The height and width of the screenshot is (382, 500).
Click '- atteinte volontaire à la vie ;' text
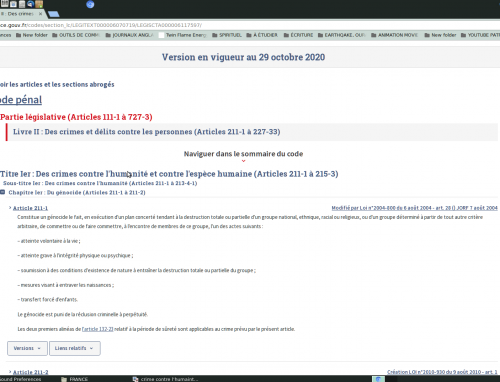(49, 241)
